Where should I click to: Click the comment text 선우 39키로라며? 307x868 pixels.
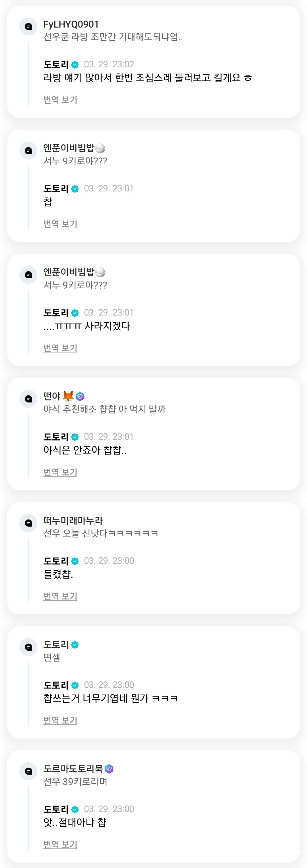(x=75, y=782)
